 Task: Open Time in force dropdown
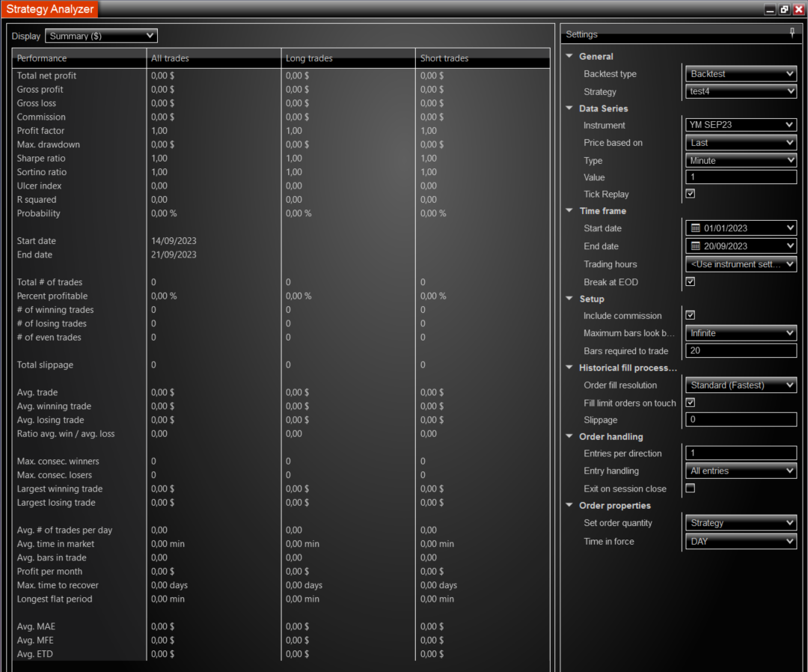click(x=741, y=541)
